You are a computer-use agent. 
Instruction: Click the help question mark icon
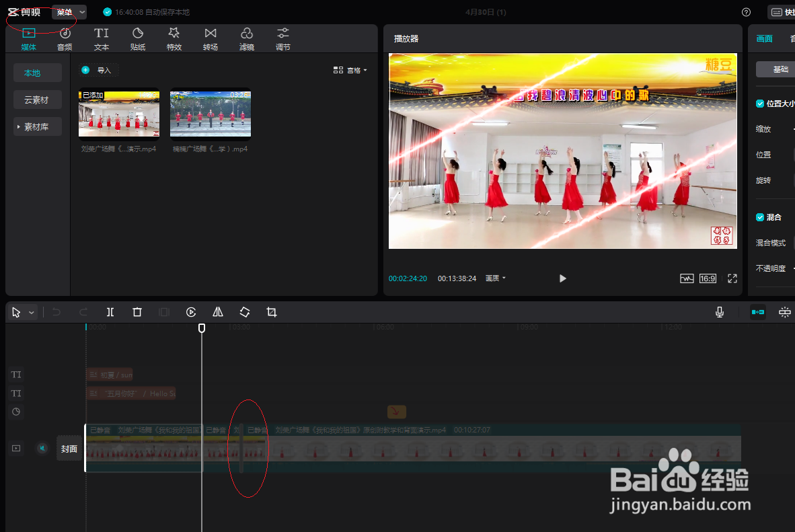(747, 12)
